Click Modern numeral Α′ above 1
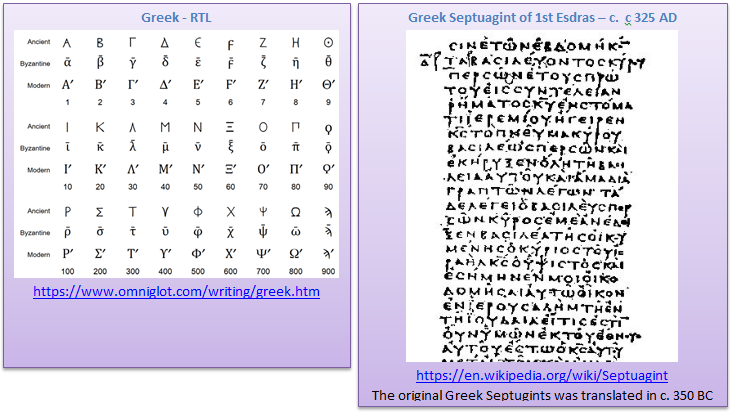The width and height of the screenshot is (731, 412). [68, 85]
